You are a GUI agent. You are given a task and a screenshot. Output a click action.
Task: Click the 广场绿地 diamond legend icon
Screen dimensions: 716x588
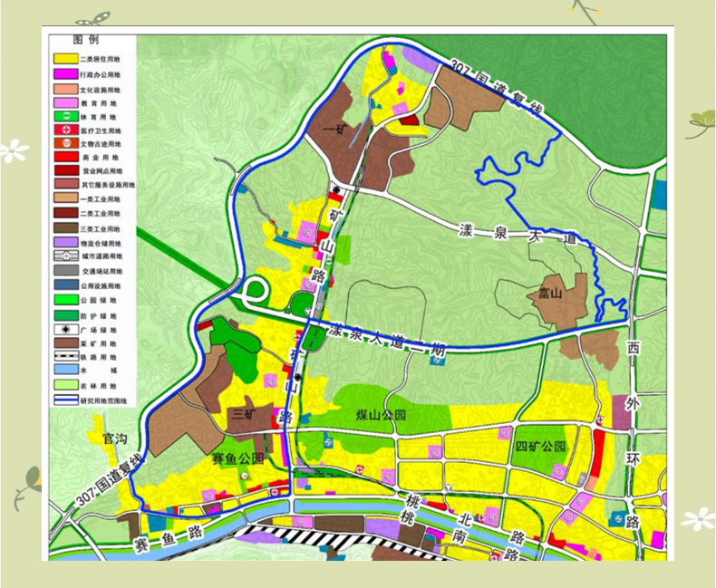pyautogui.click(x=64, y=330)
